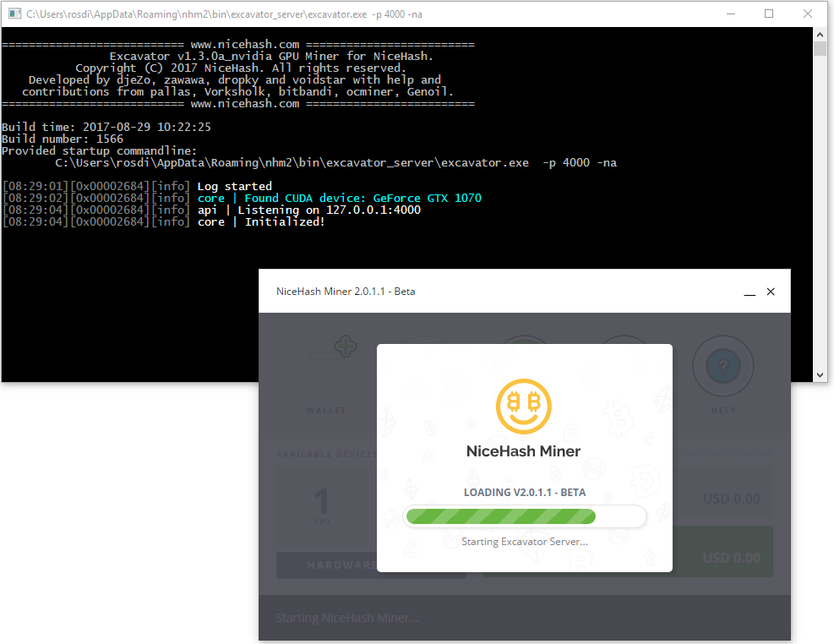Click the 'AVAILABLE DEVICES' section label
834x644 pixels.
326,454
